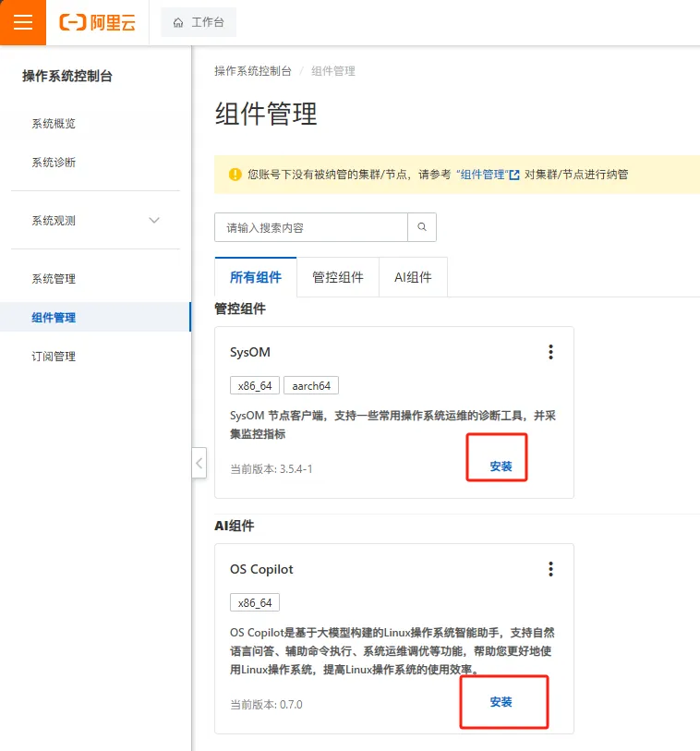Open OS Copilot card more-options menu
Image resolution: width=700 pixels, height=751 pixels.
pos(550,569)
